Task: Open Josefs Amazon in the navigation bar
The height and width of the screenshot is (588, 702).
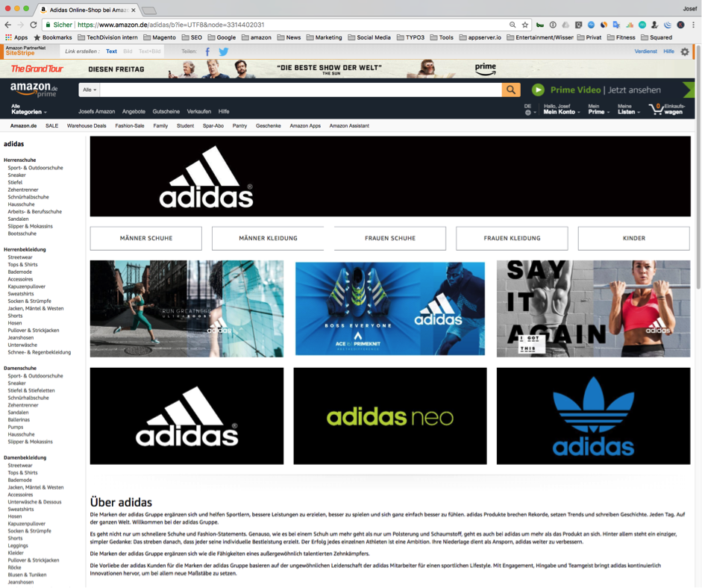Action: click(97, 111)
